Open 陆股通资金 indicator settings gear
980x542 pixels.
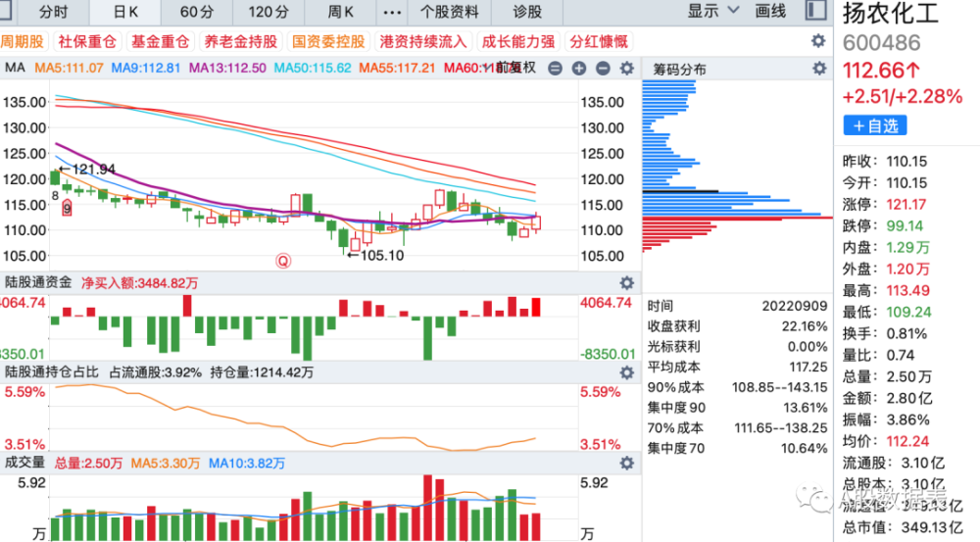pos(627,283)
